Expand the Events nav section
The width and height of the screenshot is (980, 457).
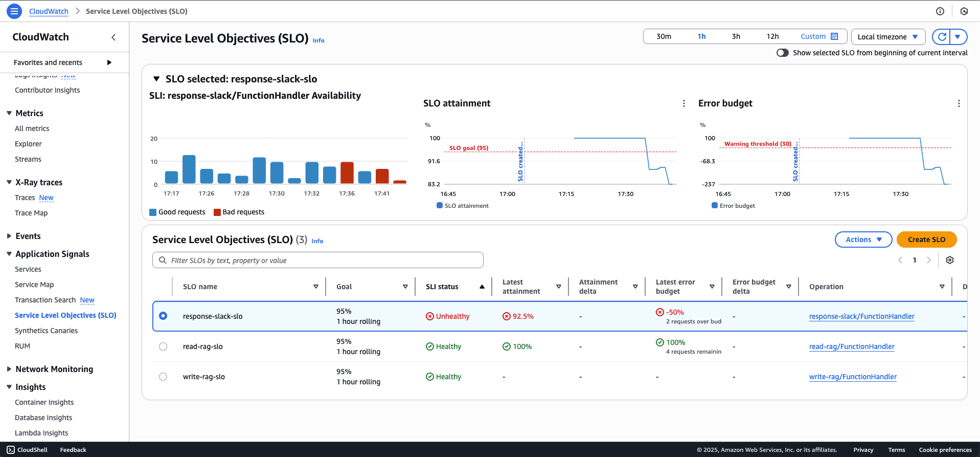9,236
